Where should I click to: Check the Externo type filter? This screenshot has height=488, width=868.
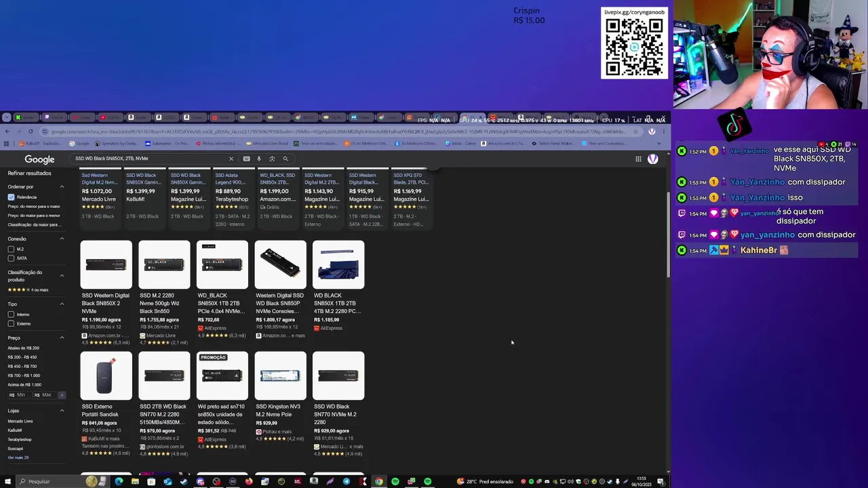click(x=11, y=323)
